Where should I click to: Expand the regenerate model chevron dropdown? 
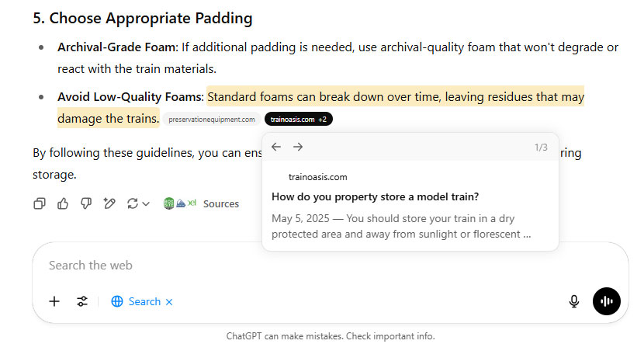tap(146, 204)
